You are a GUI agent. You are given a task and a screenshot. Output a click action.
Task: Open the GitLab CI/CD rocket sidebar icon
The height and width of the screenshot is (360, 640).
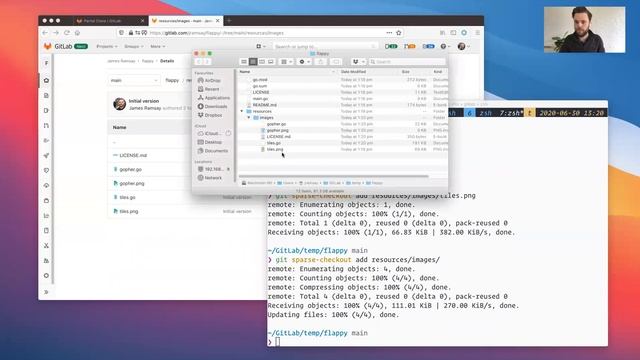point(46,156)
